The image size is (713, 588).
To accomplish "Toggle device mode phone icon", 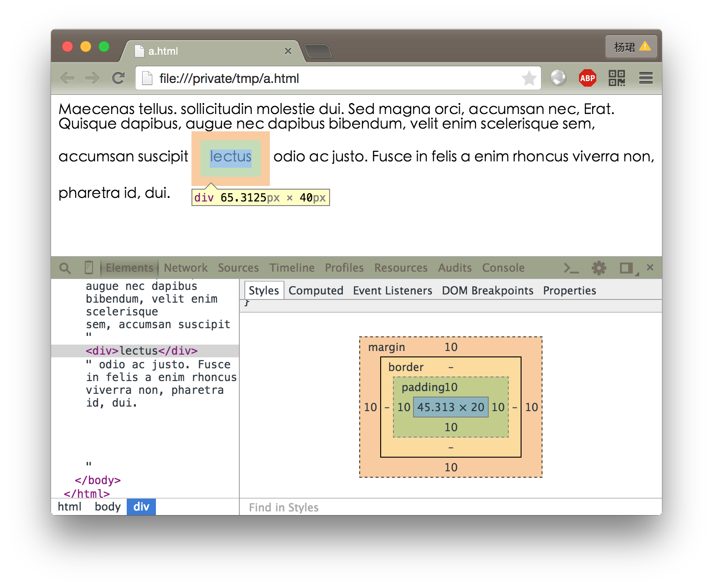I will tap(89, 268).
